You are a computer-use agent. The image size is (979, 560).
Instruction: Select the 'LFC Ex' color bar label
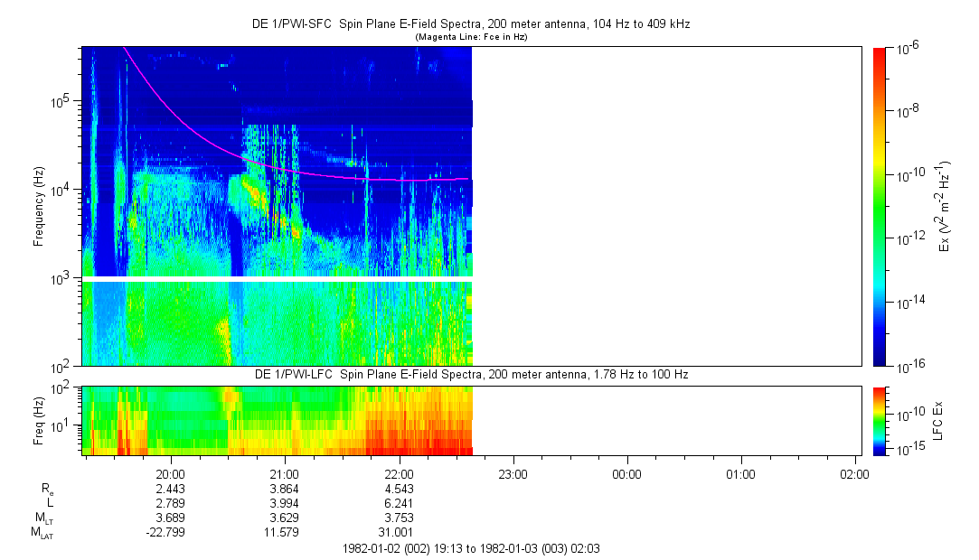coord(939,420)
